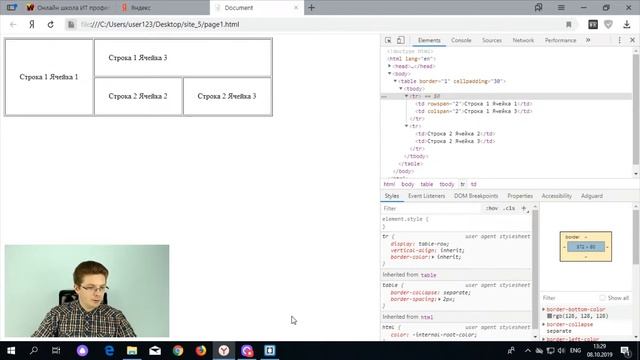Open the Yandex Browser hamburger menu
The height and width of the screenshot is (360, 640).
coord(561,7)
